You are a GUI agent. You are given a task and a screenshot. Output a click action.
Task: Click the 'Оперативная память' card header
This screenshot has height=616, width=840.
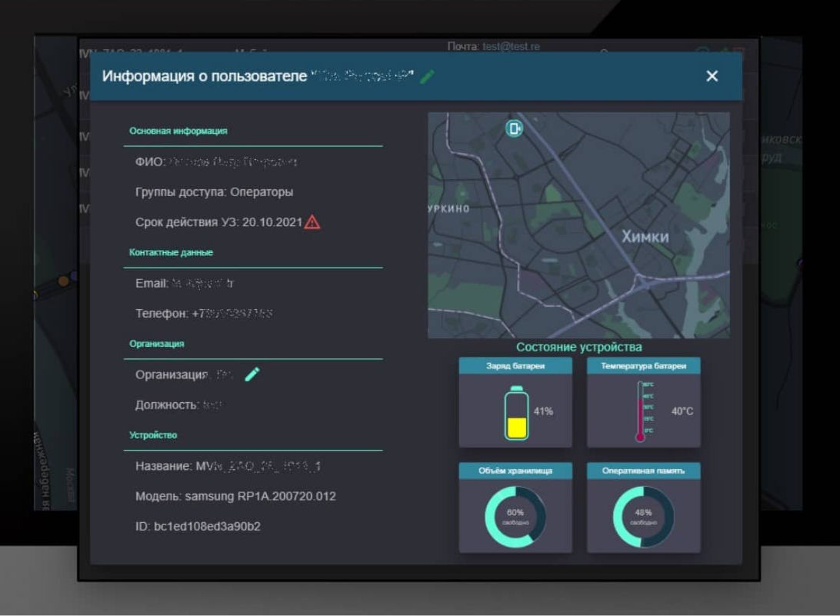643,471
